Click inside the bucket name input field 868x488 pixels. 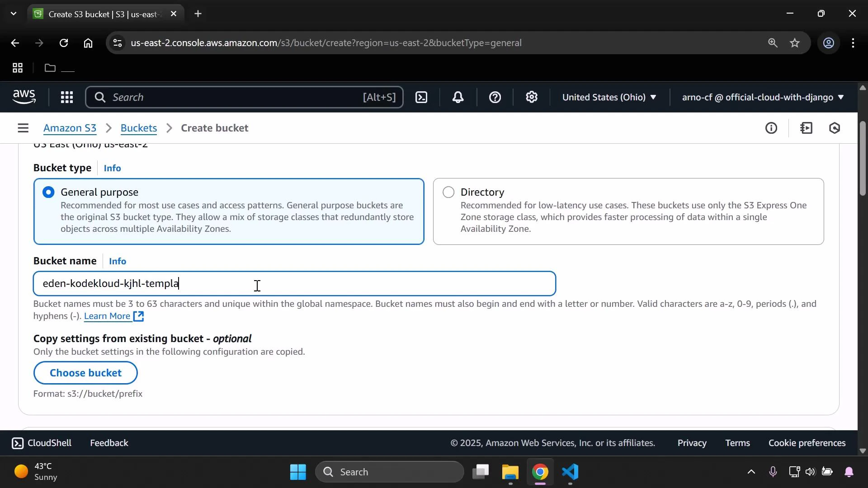(294, 284)
